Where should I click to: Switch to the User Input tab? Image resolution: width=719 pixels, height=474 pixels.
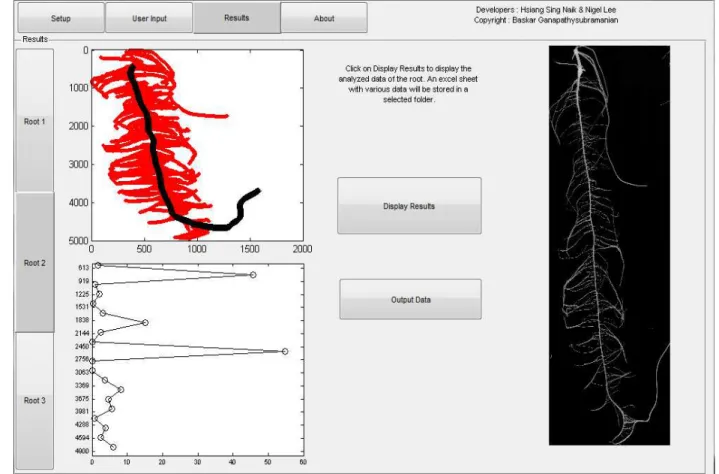click(149, 18)
